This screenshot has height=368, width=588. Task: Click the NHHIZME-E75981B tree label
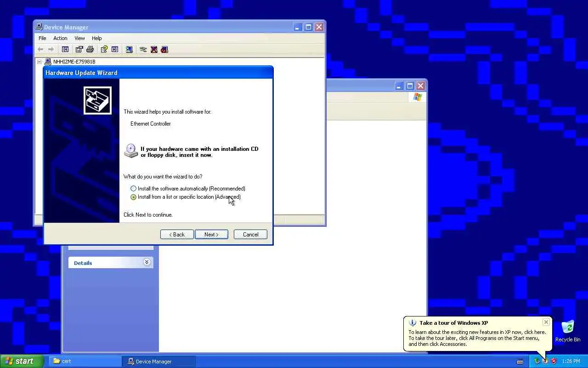tap(74, 62)
